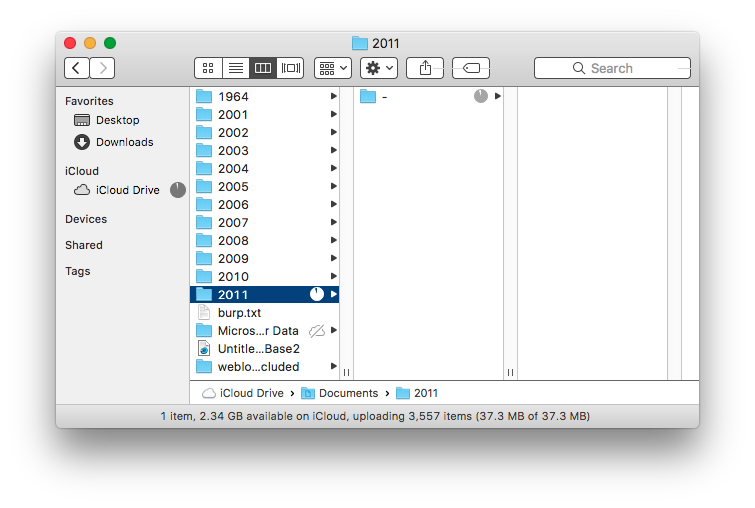
Task: Open the item arrangement dropdown
Action: coord(333,68)
